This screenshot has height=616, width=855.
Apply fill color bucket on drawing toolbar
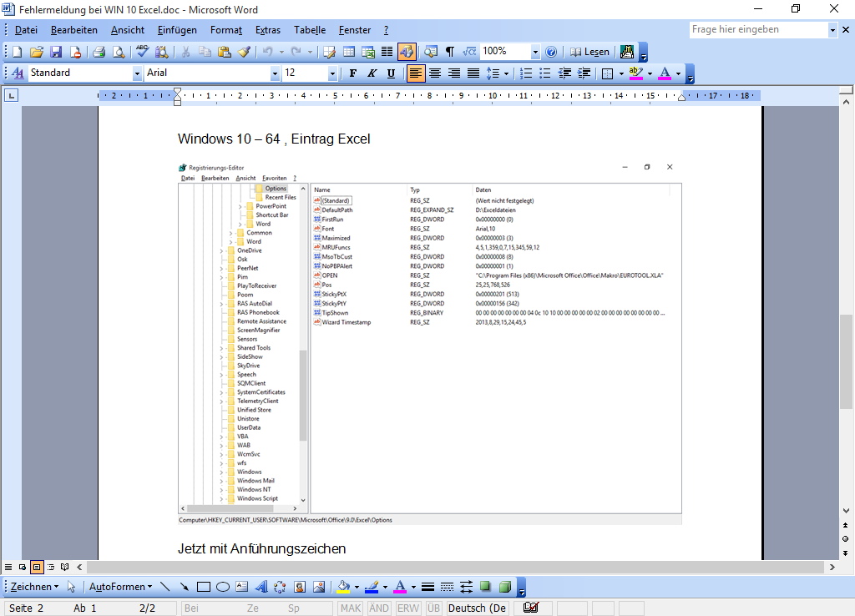coord(343,587)
